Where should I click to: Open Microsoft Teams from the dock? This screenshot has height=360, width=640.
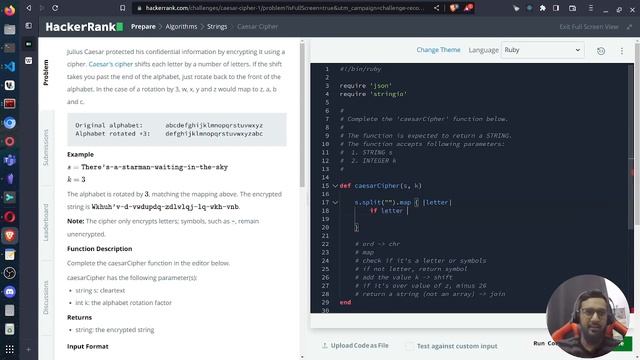9,160
